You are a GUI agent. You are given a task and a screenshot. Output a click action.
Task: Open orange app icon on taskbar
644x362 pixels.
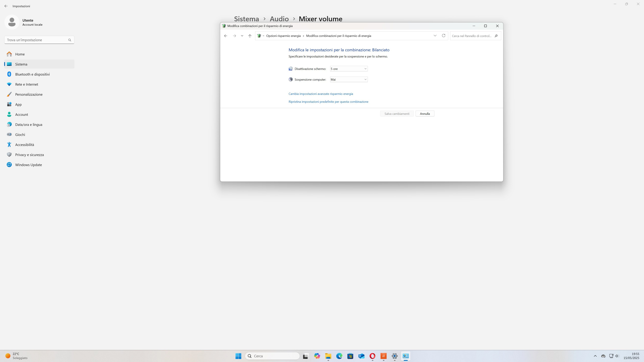pyautogui.click(x=384, y=356)
